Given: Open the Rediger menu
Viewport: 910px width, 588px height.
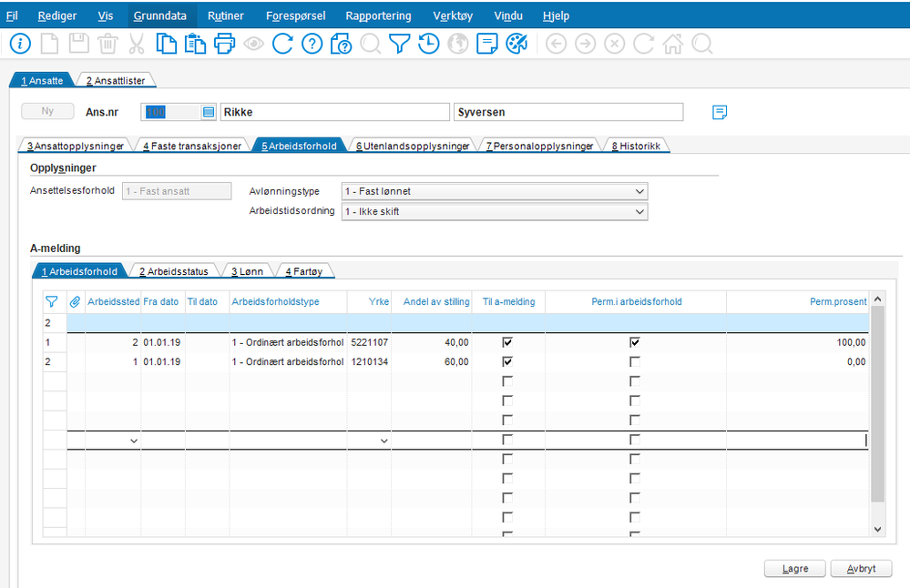Looking at the screenshot, I should pyautogui.click(x=56, y=15).
